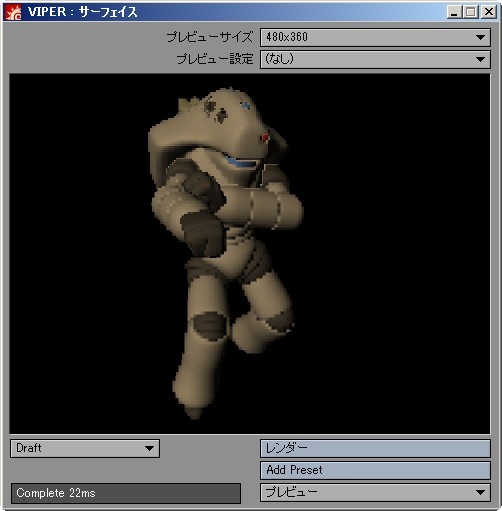Click the LightWave app icon in title bar
The image size is (502, 511).
tap(13, 12)
